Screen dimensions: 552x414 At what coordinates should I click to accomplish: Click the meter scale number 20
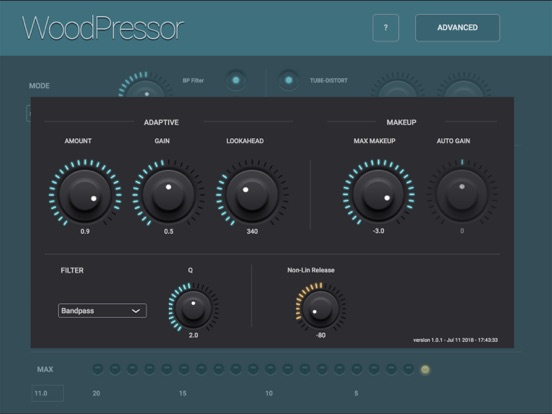point(96,393)
